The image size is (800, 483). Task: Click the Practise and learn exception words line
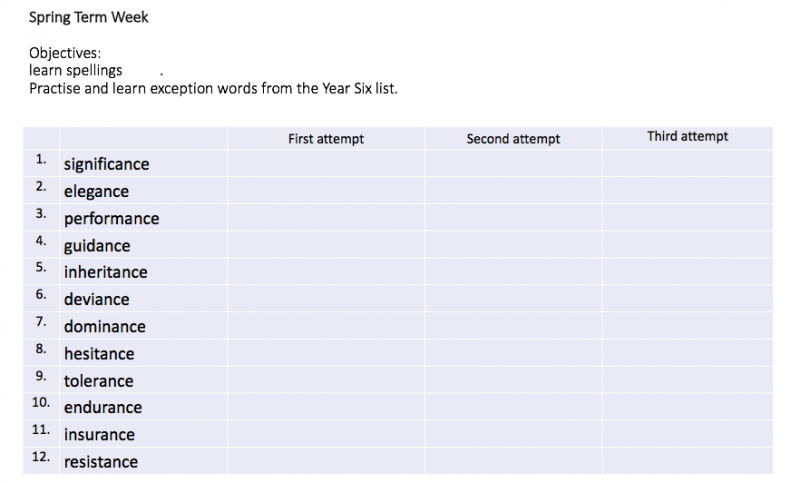(x=213, y=89)
